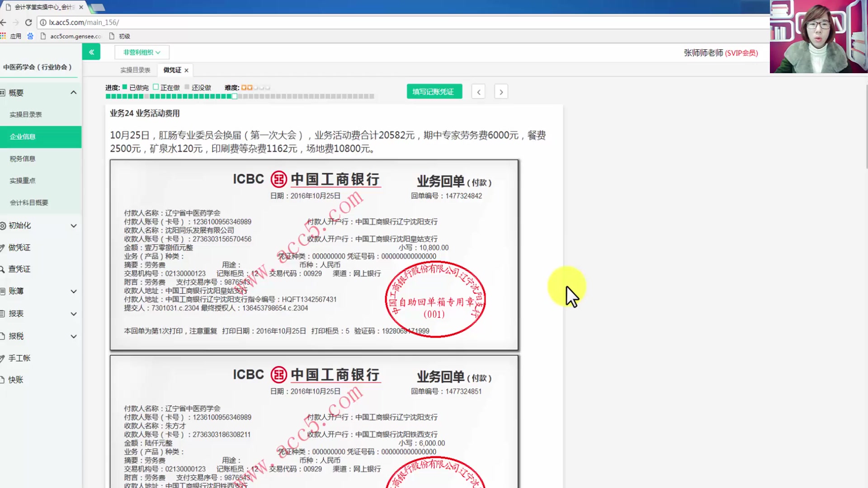This screenshot has height=488, width=868.
Task: Switch to the 实操目录表 tab
Action: [x=135, y=70]
